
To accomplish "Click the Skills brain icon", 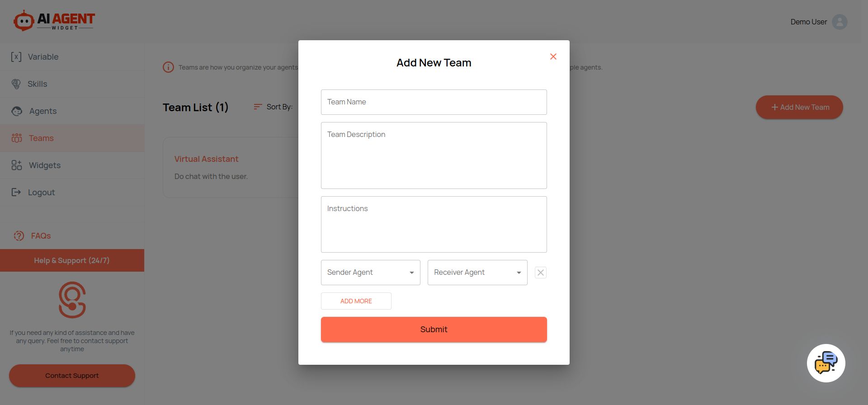I will coord(16,84).
